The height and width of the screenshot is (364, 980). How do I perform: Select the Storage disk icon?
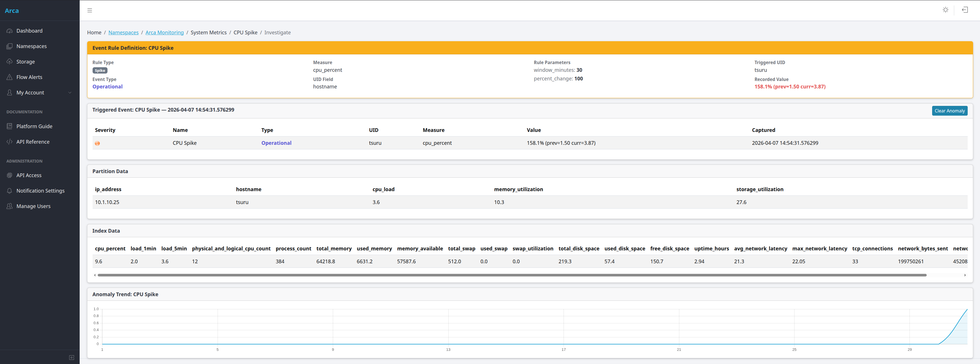(x=9, y=61)
